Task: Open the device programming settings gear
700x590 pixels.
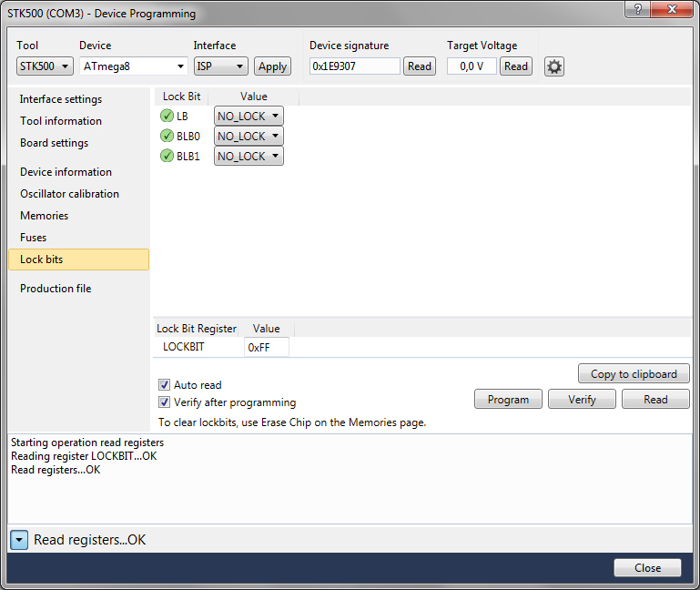Action: pos(554,66)
